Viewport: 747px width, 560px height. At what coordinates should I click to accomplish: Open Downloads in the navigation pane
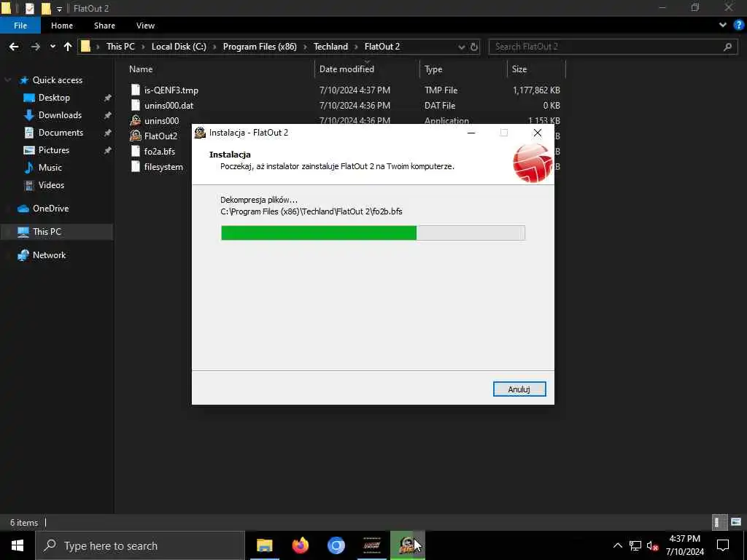[60, 115]
